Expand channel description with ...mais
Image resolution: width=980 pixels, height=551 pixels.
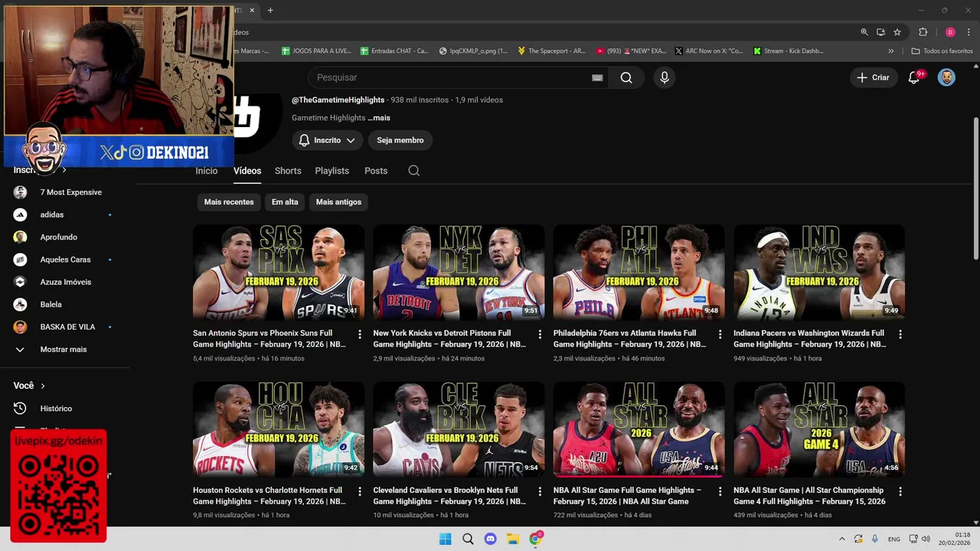pos(379,118)
